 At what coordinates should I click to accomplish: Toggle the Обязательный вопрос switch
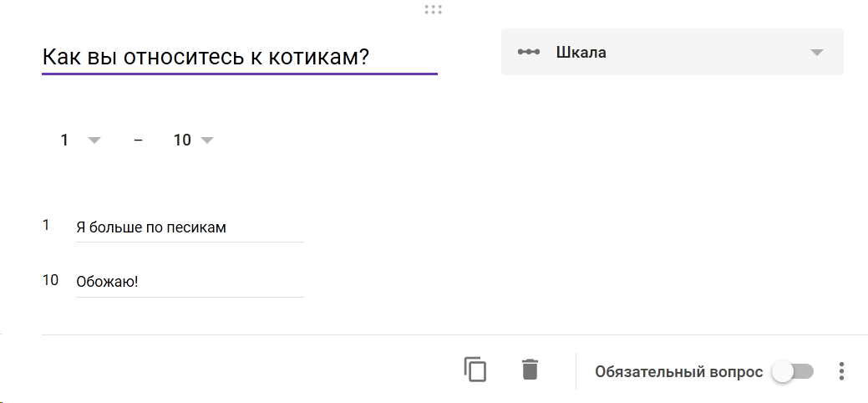pyautogui.click(x=793, y=371)
